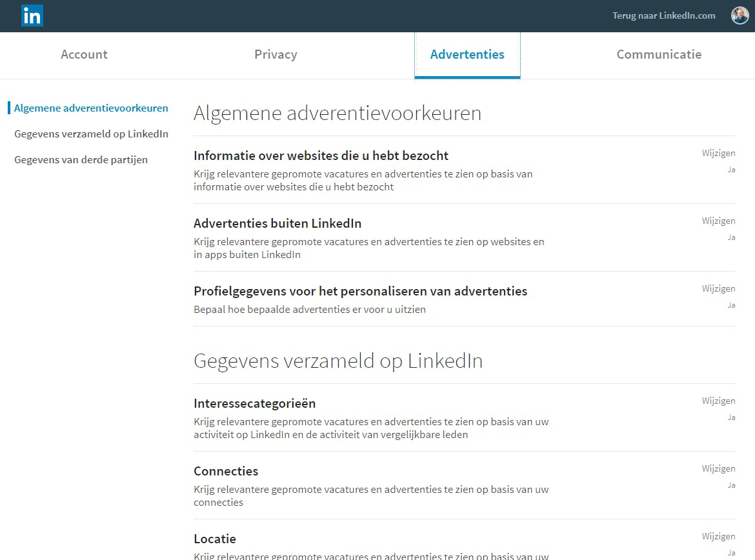Switch to the Account tab

84,55
